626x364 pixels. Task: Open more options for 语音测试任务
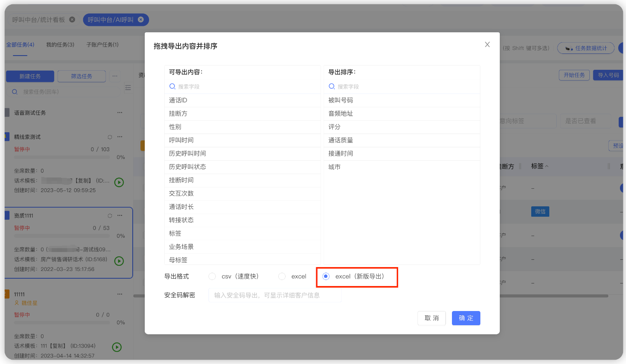point(120,112)
